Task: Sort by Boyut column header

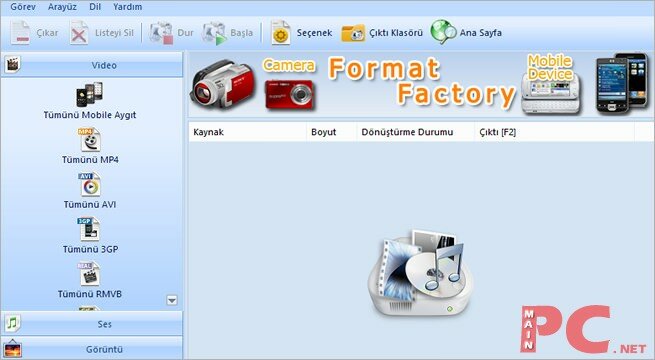Action: click(x=332, y=132)
